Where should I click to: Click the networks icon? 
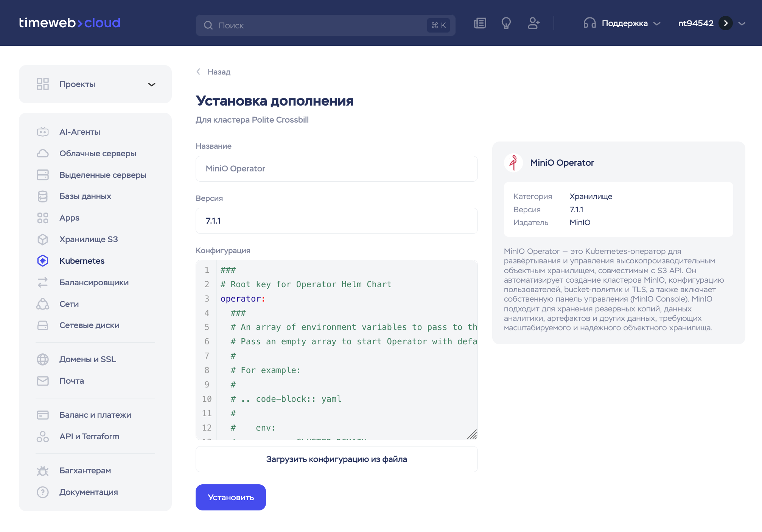click(43, 304)
